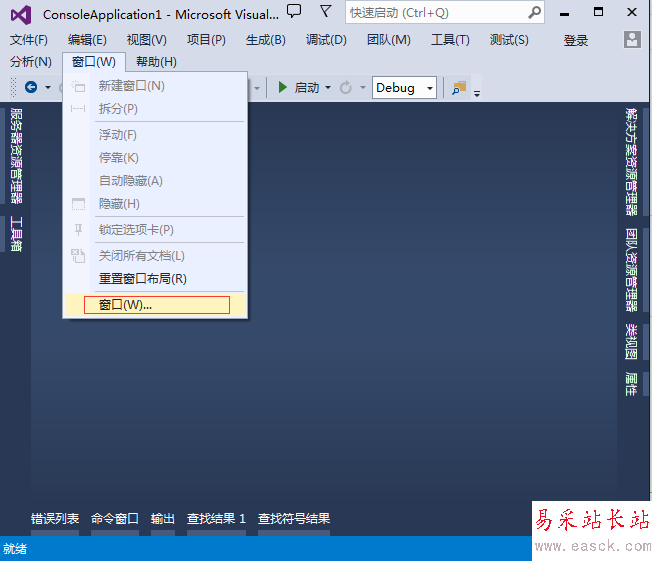Select the greyed 自动隐藏(A) menu entry
Image resolution: width=652 pixels, height=561 pixels.
click(x=155, y=181)
